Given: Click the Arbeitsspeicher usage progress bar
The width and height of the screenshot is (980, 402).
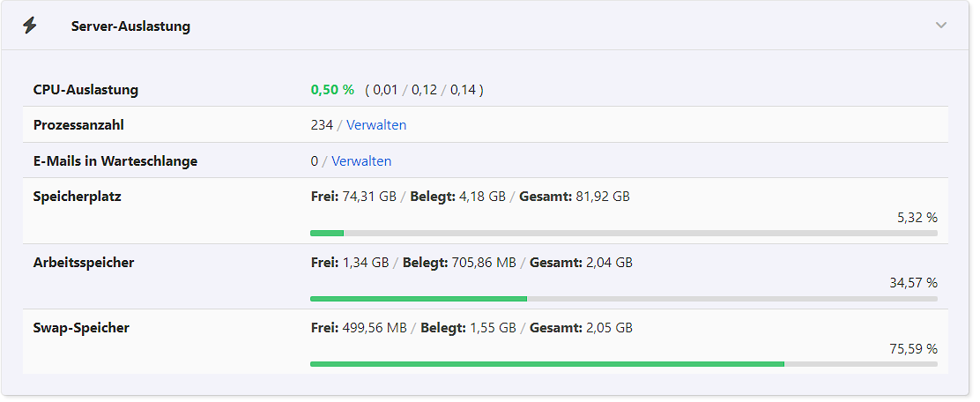Looking at the screenshot, I should (x=623, y=299).
